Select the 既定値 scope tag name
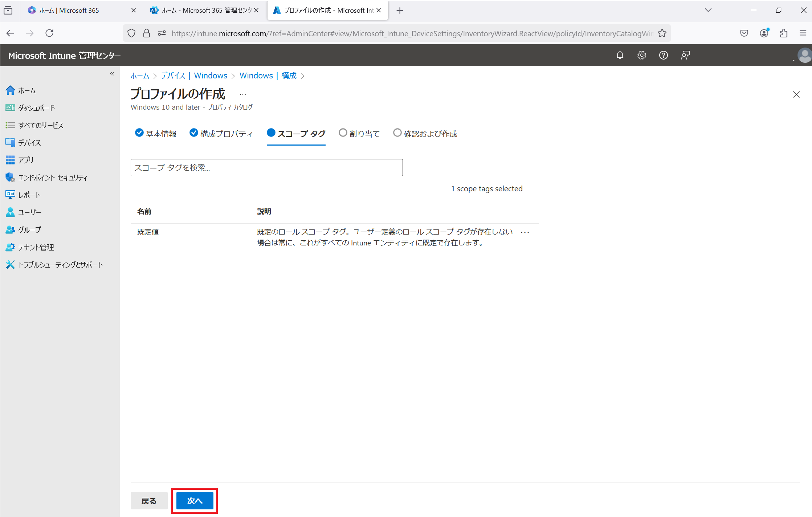The image size is (812, 517). point(148,232)
